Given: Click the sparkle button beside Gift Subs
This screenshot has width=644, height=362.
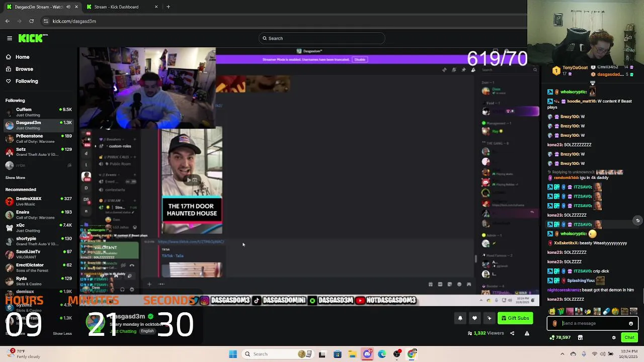Looking at the screenshot, I should [489, 318].
